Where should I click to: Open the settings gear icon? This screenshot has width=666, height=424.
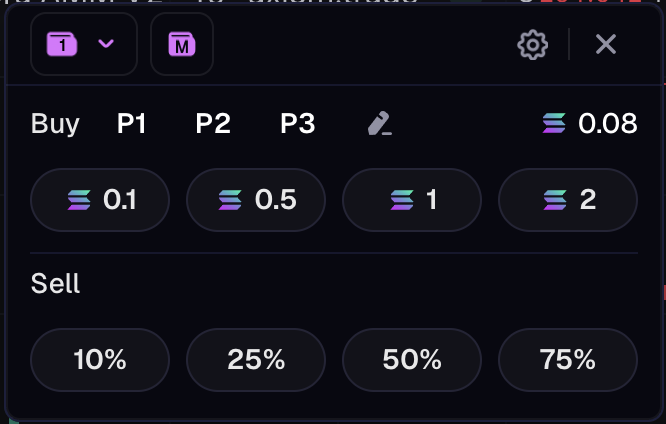tap(533, 44)
